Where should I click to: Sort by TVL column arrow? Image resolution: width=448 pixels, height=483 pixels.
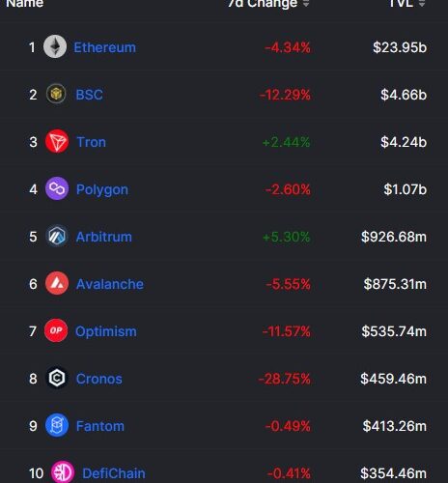coord(422,4)
